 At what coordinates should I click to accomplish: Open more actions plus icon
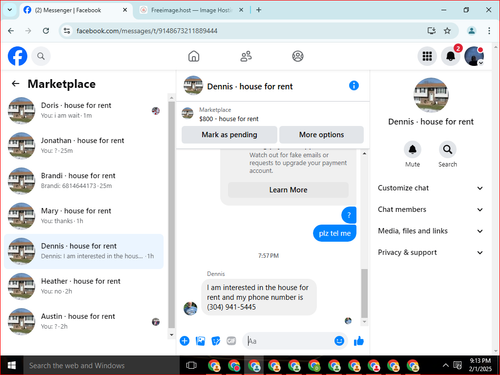[x=185, y=341]
